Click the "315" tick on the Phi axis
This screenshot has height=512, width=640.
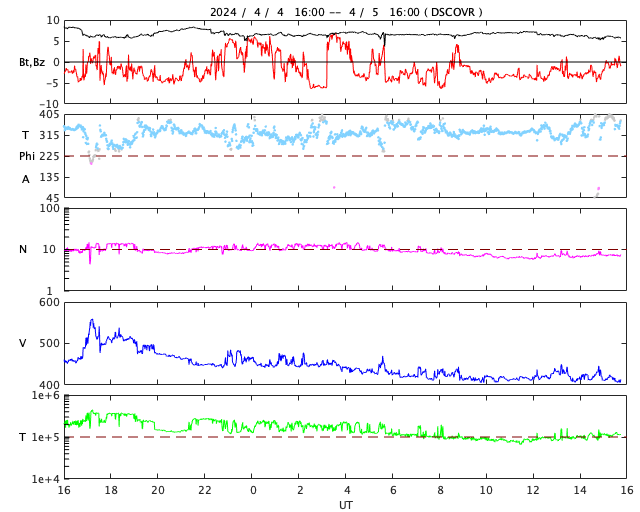(49, 135)
